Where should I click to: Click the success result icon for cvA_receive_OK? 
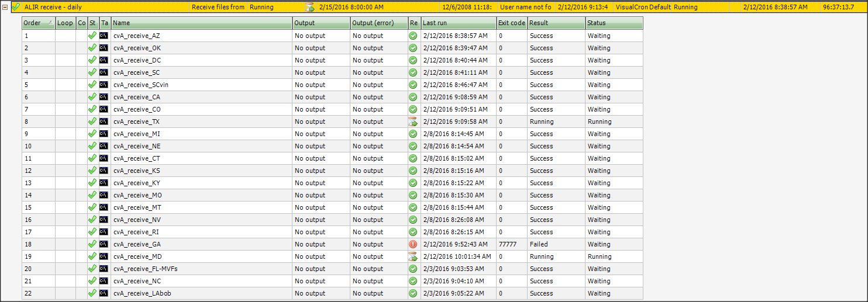(x=413, y=48)
